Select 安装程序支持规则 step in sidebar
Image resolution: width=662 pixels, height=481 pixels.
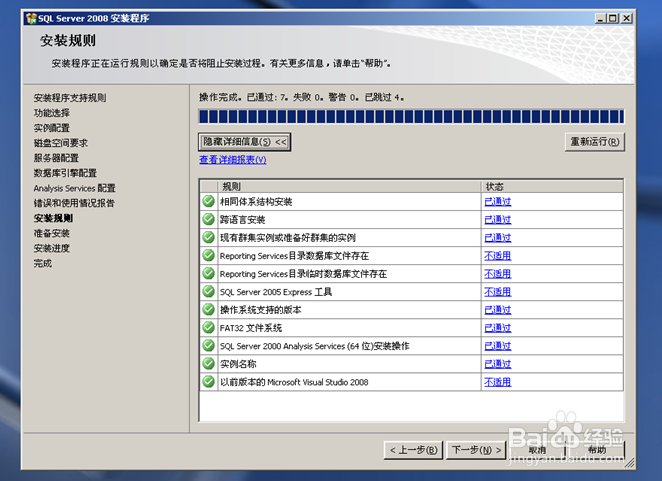tap(70, 98)
